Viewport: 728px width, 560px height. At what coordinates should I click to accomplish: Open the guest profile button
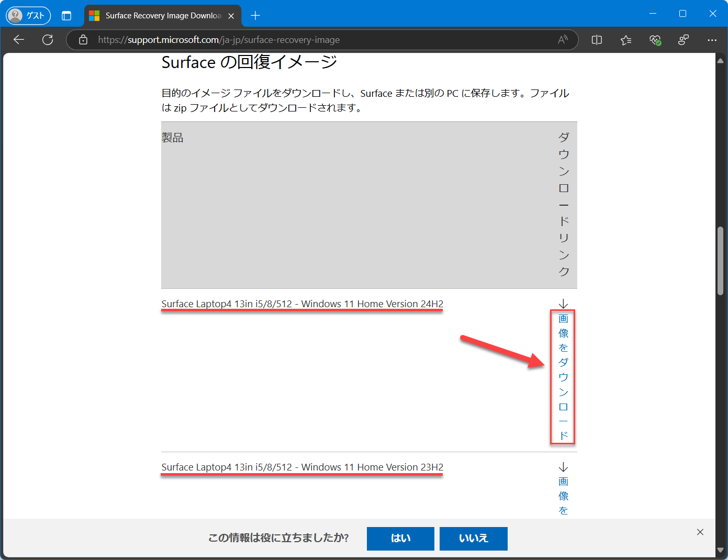click(28, 15)
